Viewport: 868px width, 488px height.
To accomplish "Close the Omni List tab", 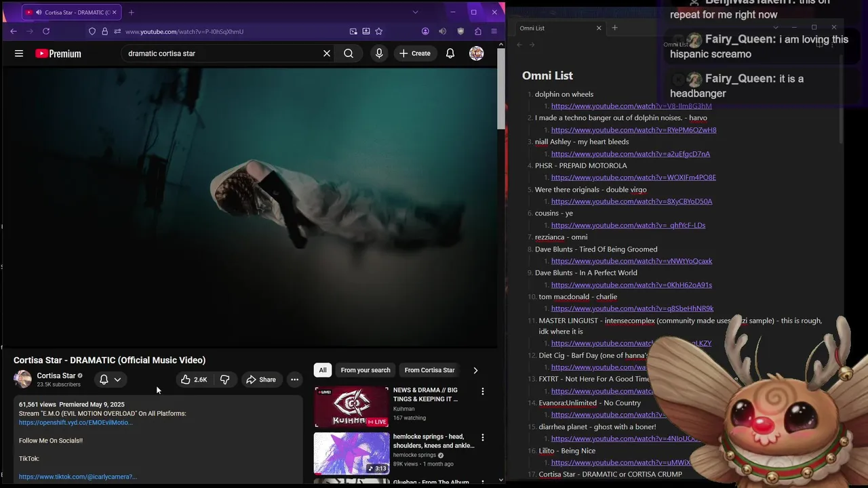I will (x=599, y=28).
